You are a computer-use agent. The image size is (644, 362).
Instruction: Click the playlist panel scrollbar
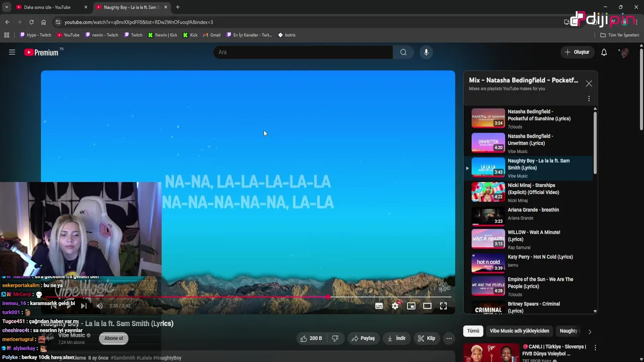coord(595,142)
